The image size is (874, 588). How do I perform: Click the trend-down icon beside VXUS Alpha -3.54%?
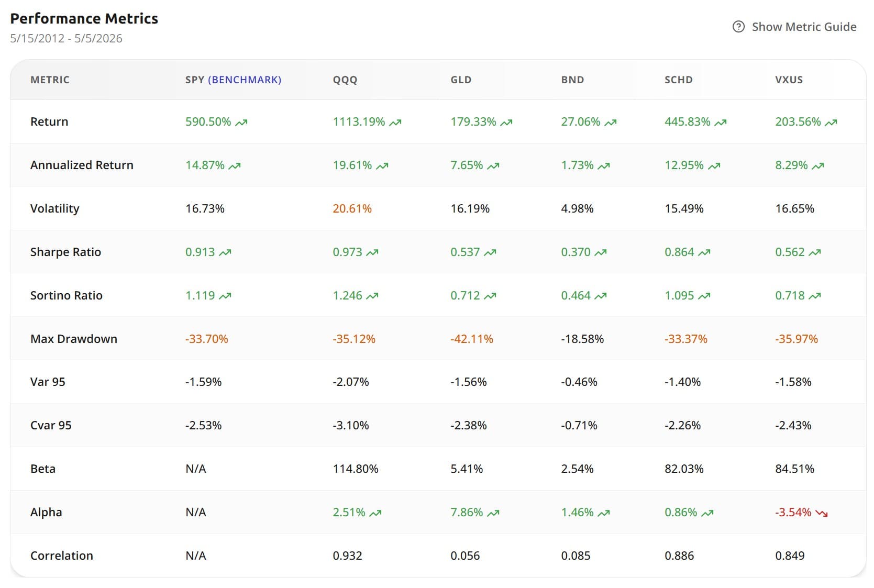[x=822, y=513]
